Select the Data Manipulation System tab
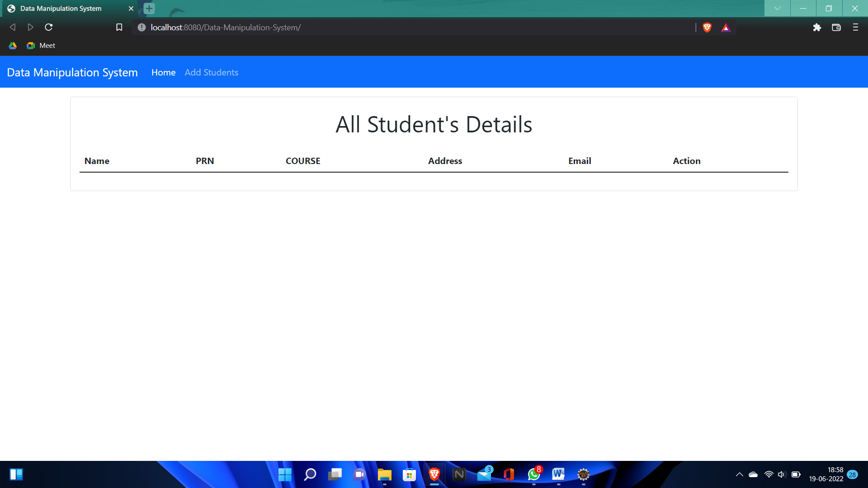Image resolution: width=868 pixels, height=488 pixels. tap(70, 9)
